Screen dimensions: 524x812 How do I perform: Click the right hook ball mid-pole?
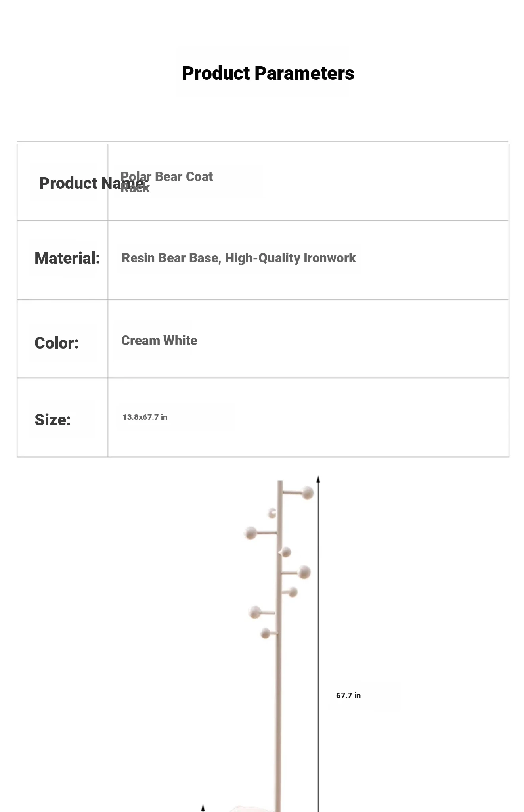tap(304, 572)
